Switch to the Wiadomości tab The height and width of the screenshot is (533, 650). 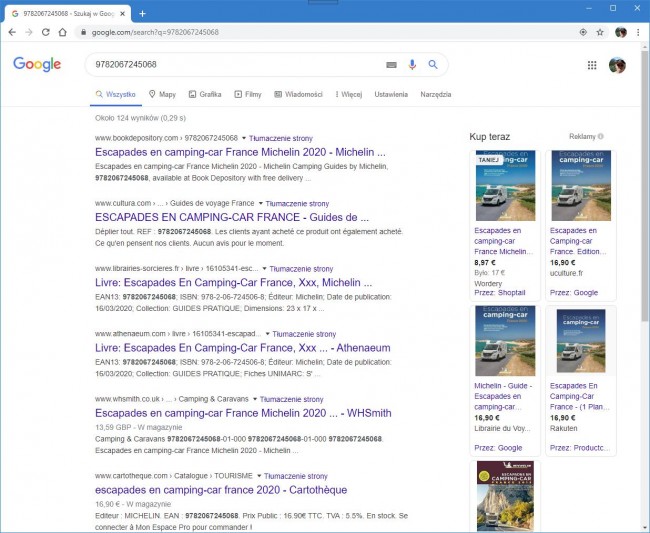click(298, 94)
